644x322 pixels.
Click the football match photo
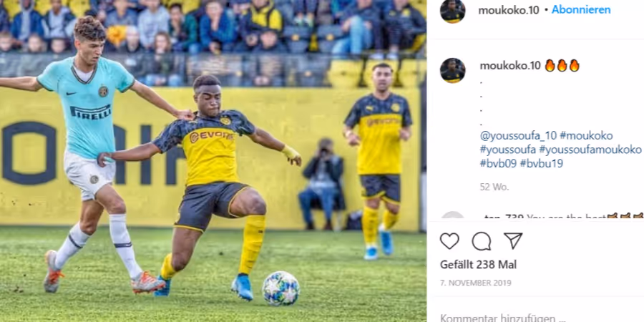pos(213,161)
